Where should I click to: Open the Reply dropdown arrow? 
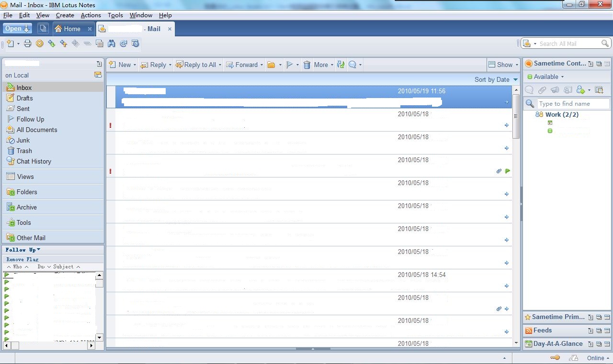coord(170,65)
